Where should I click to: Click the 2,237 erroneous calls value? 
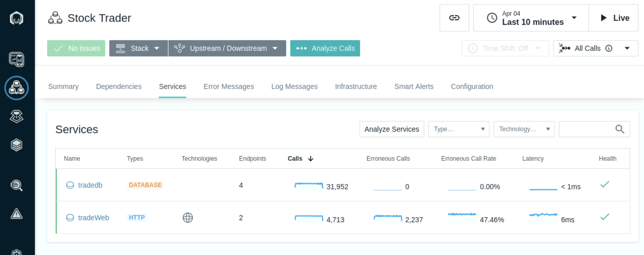pyautogui.click(x=414, y=219)
